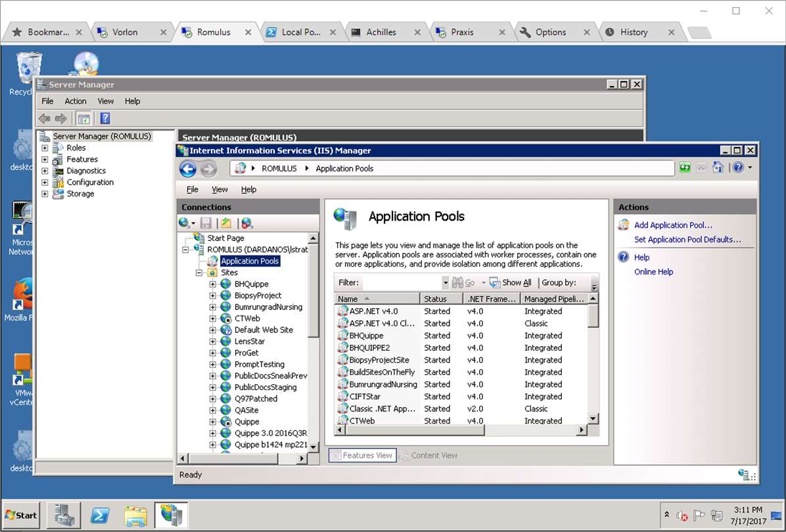
Task: Click ROMULUS breadcrumb in IIS address bar
Action: tap(279, 169)
